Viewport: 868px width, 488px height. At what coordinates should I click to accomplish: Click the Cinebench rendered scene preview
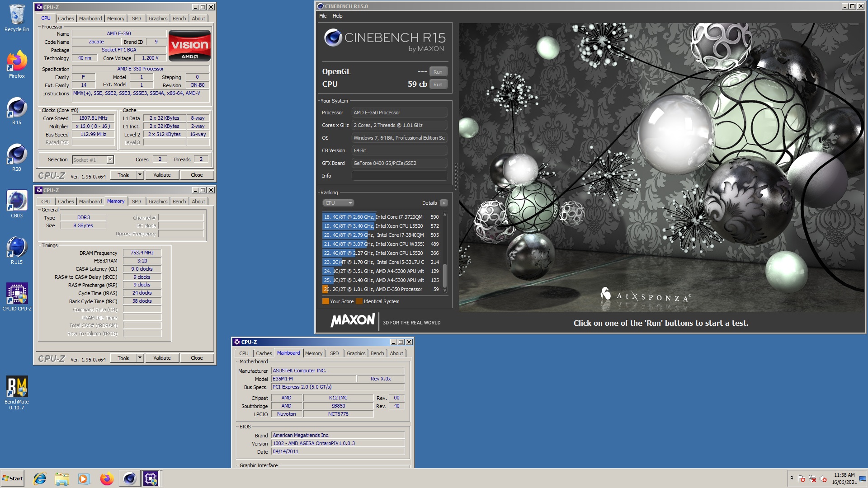coord(662,167)
